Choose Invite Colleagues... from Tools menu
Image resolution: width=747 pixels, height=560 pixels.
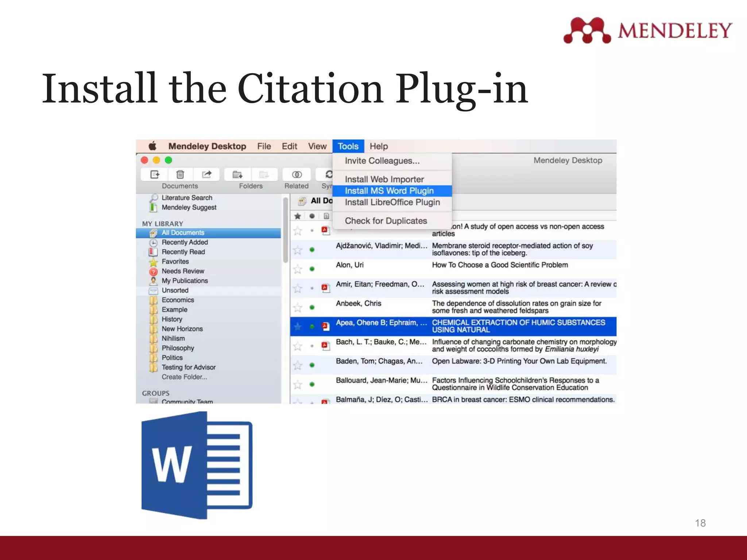pyautogui.click(x=392, y=161)
